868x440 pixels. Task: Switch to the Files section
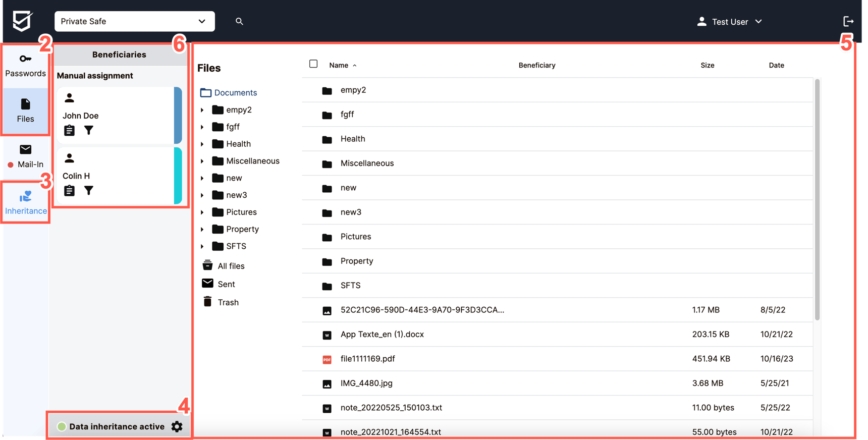26,111
